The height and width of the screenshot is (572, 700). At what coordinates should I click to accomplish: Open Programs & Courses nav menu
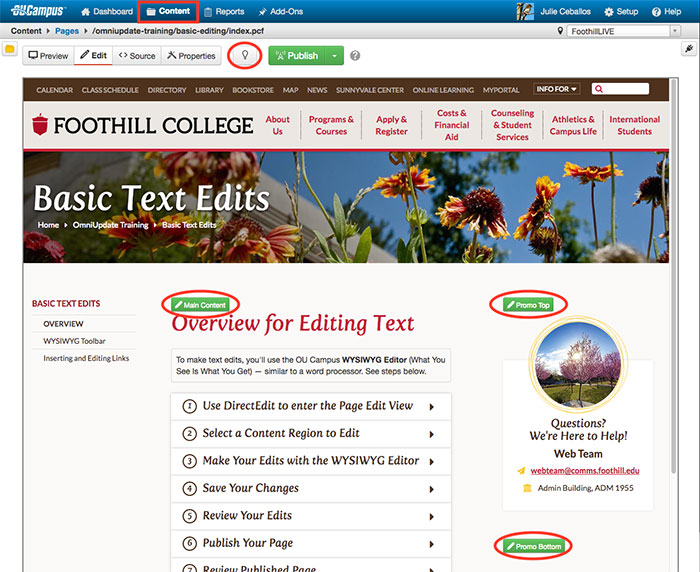pos(331,125)
